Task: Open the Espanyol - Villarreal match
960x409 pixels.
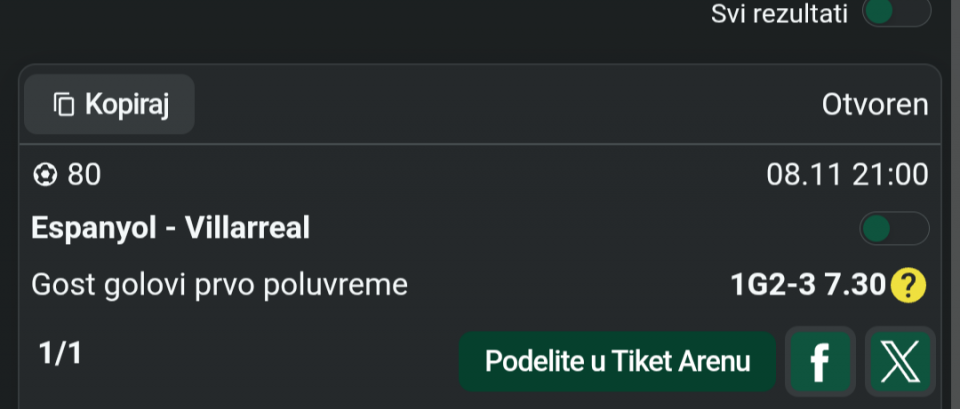Action: pos(170,228)
